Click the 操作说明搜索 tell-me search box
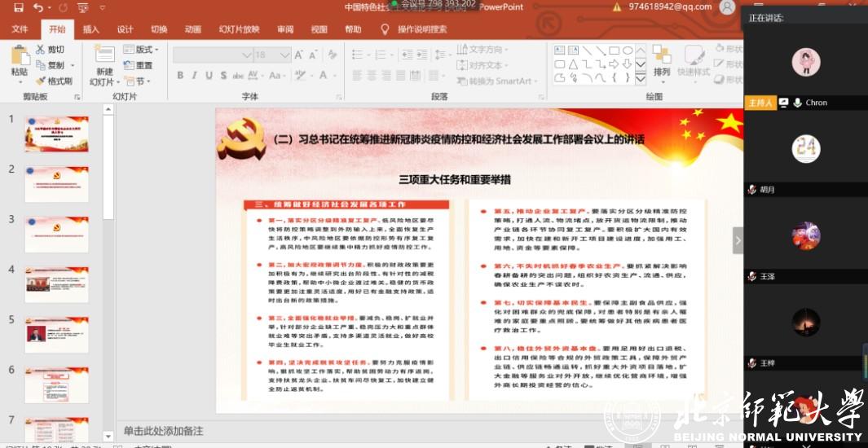Screen dimensions: 868x448 click(x=421, y=29)
